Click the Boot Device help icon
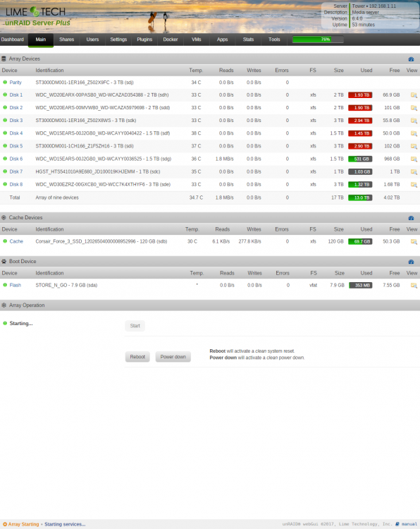 point(411,262)
